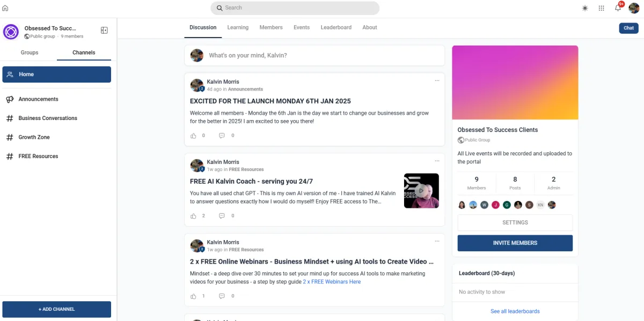Open the Members tab

271,27
